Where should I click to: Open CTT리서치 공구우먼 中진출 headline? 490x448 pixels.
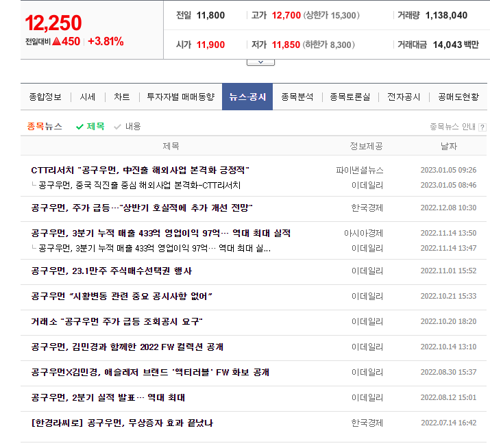coord(140,171)
